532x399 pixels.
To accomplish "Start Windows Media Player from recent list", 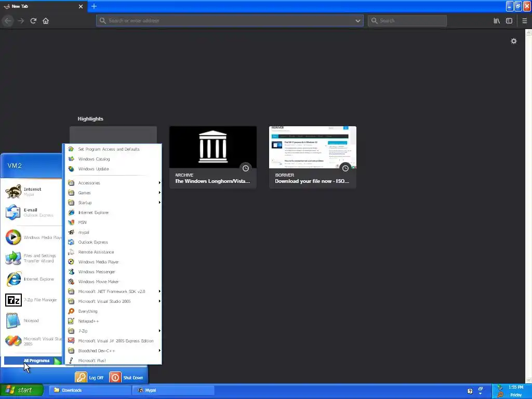I will [x=33, y=237].
